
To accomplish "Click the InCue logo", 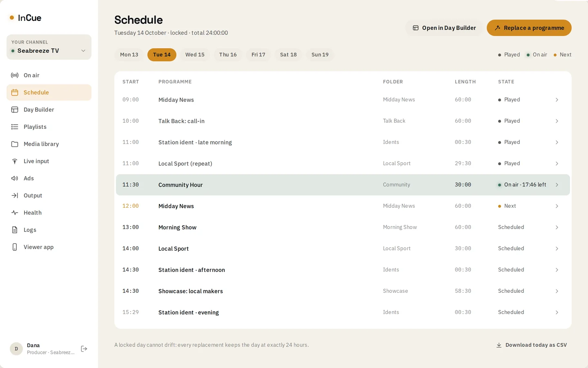I will coord(25,18).
